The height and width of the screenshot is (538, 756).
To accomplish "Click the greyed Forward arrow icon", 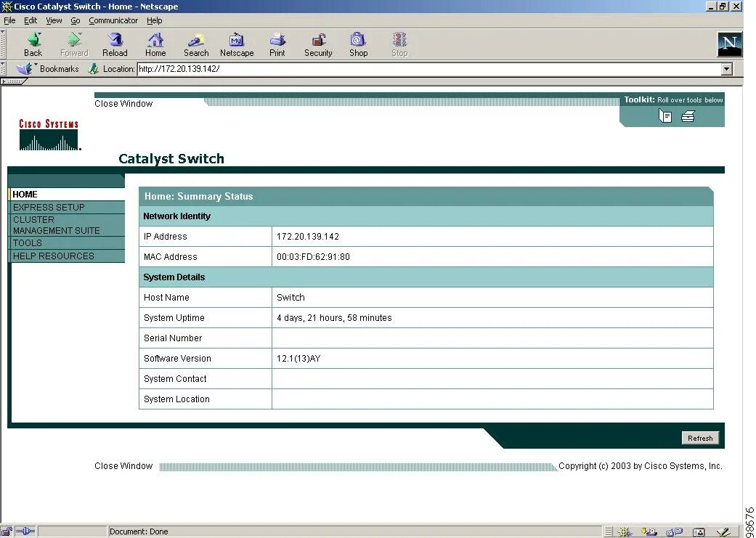I will 74,40.
